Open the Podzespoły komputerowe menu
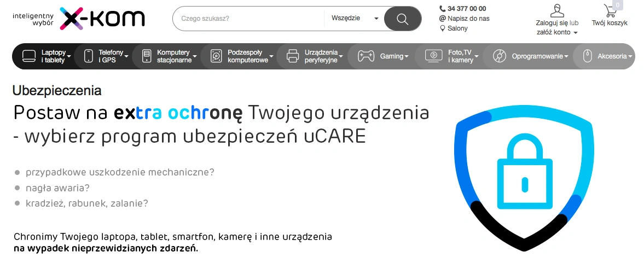Viewport: 644px width, 263px height. point(248,56)
